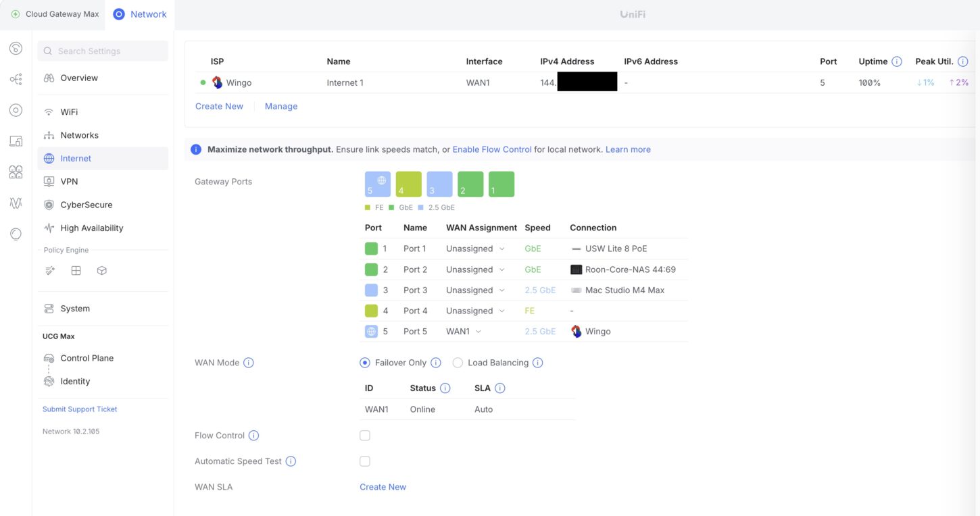Enable the Flow Control checkbox
Image resolution: width=980 pixels, height=516 pixels.
[x=365, y=436]
